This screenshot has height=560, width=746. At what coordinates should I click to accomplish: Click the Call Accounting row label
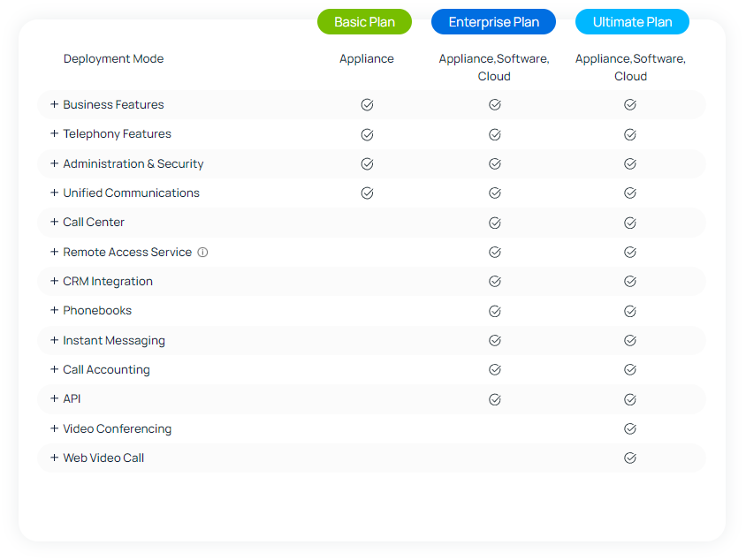106,370
